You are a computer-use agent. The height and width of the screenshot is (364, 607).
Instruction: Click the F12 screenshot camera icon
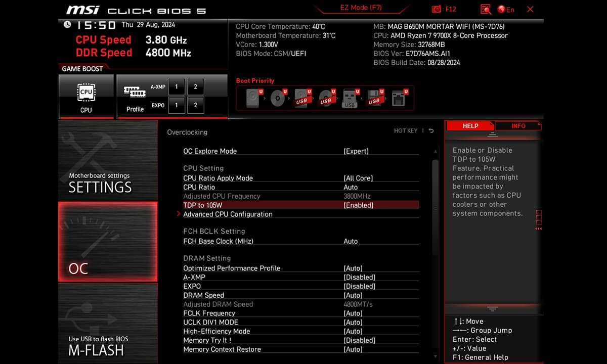[x=437, y=9]
